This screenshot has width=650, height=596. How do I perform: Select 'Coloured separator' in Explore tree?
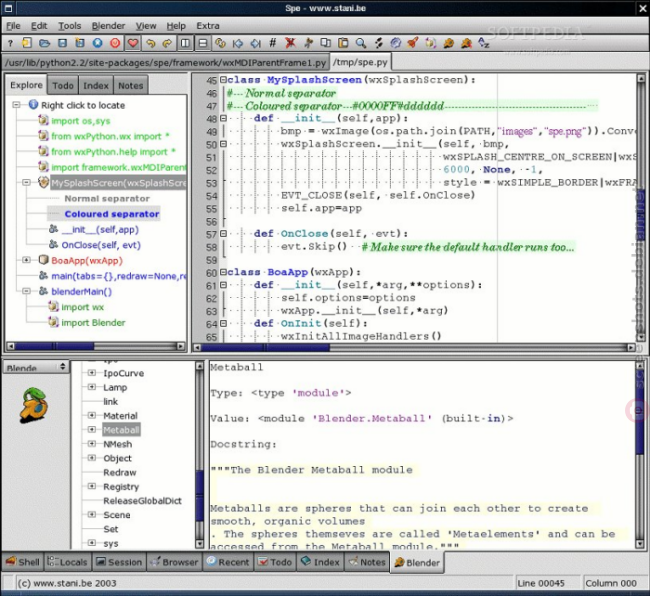pyautogui.click(x=112, y=214)
